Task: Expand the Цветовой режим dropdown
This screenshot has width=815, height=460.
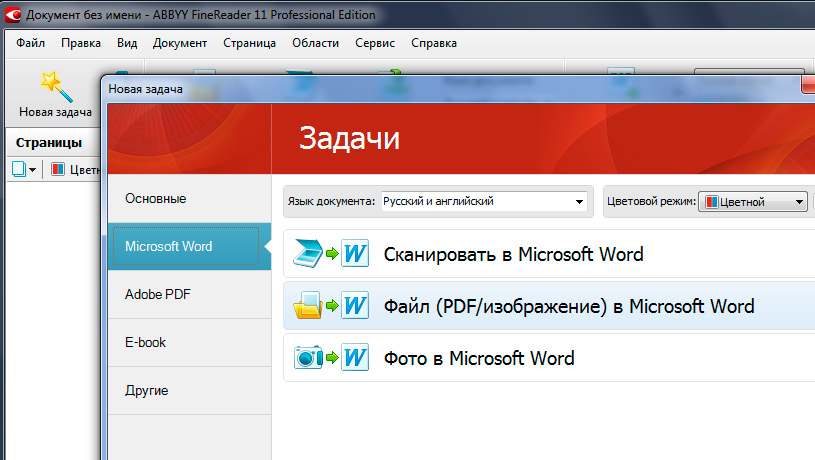Action: (799, 202)
